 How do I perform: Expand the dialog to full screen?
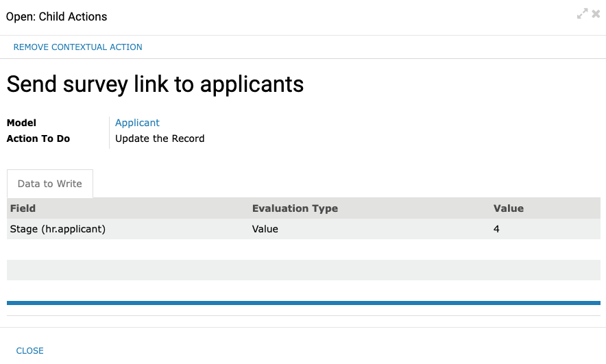coord(582,14)
